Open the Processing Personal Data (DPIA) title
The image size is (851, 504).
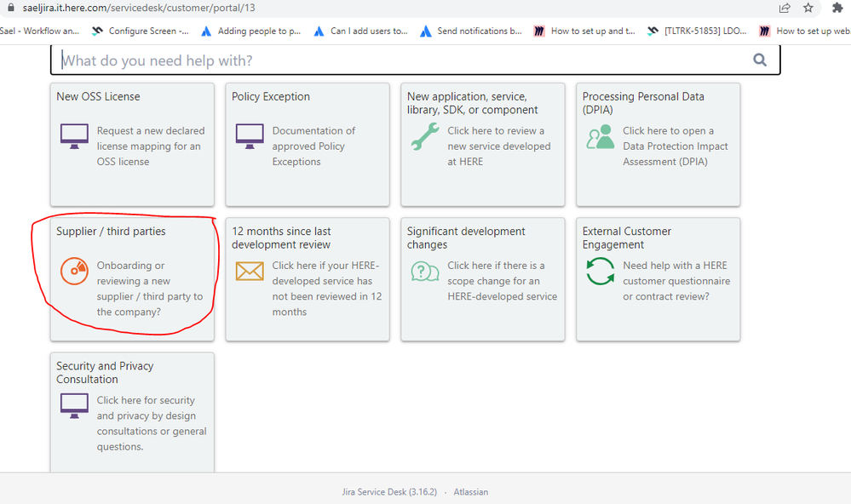pyautogui.click(x=643, y=103)
